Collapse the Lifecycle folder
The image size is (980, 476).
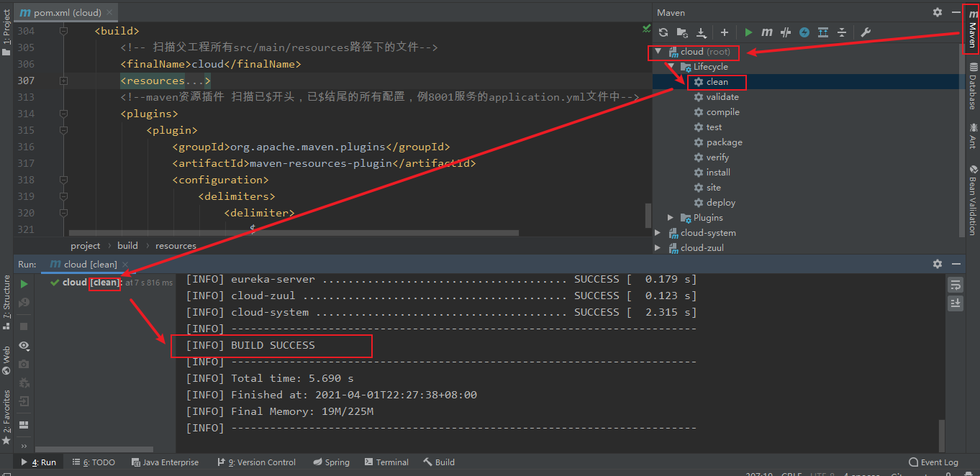point(671,67)
